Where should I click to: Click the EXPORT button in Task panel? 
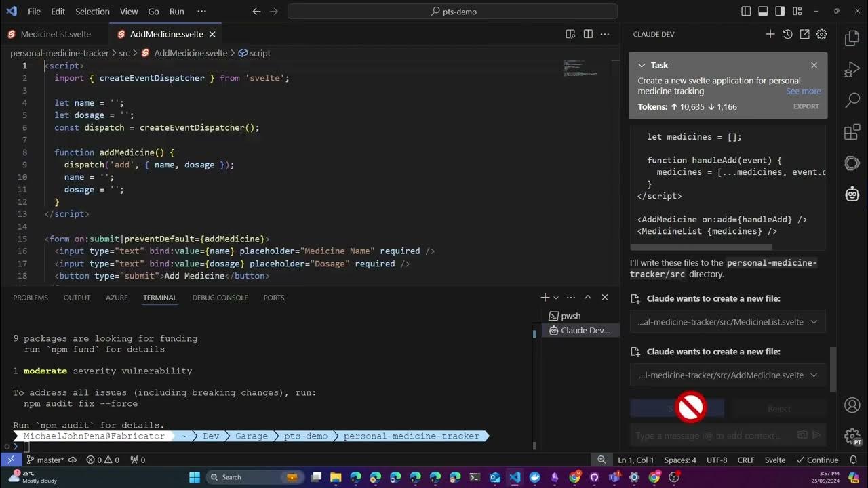click(806, 106)
